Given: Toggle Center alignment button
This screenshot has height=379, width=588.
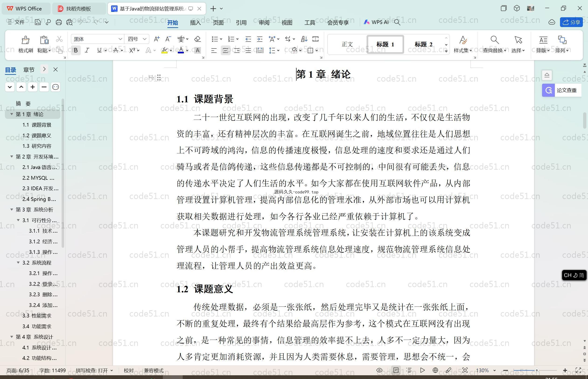Looking at the screenshot, I should [225, 50].
